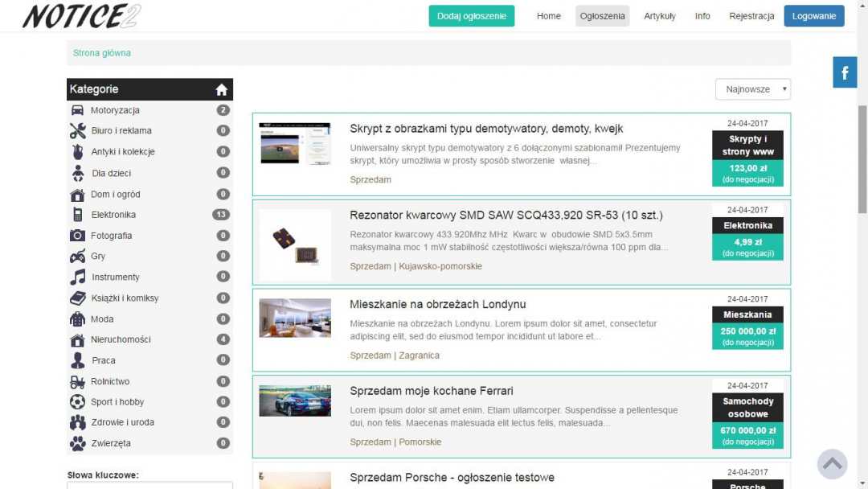868x489 pixels.
Task: Click the scroll-to-top arrow button
Action: (832, 464)
